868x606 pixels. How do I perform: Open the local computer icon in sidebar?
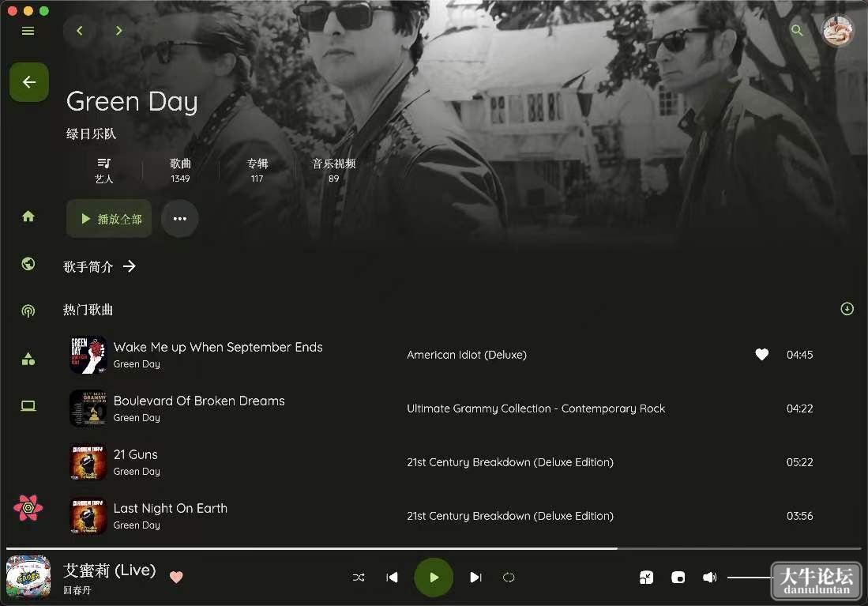28,406
